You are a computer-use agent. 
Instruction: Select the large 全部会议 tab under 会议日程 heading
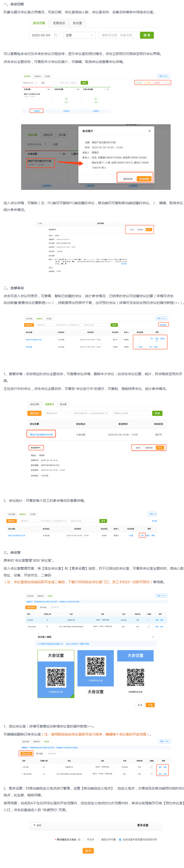click(59, 23)
